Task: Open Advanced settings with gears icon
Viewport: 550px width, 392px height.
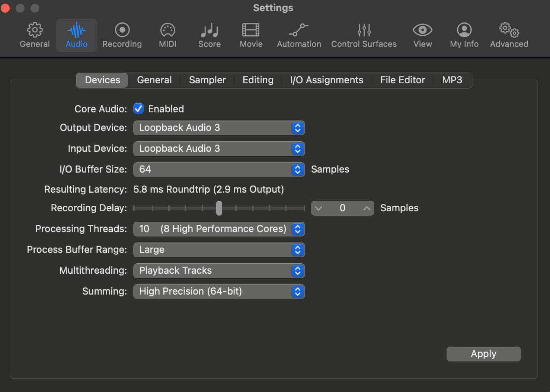Action: click(509, 35)
